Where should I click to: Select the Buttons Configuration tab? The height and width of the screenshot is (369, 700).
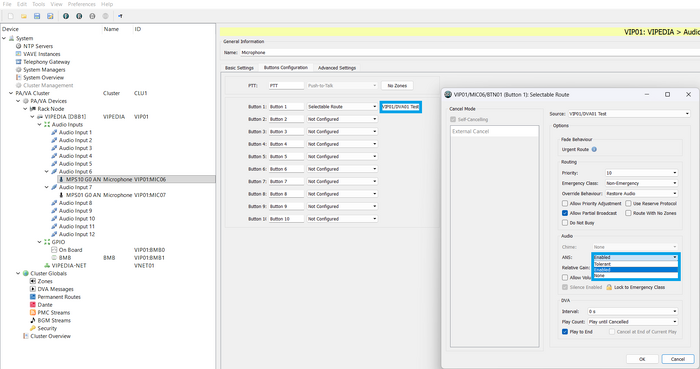coord(286,67)
